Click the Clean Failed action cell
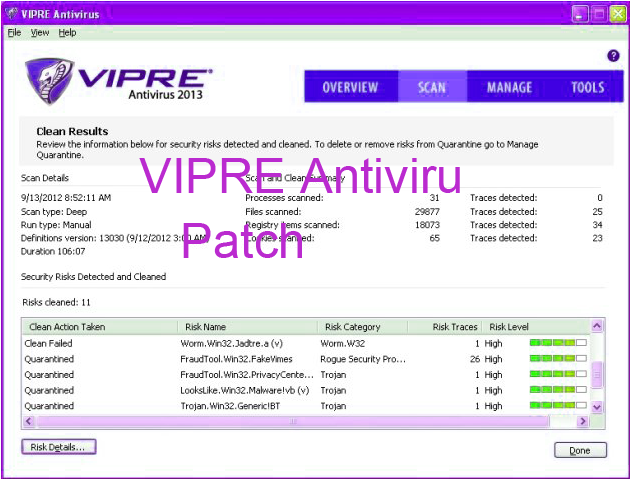This screenshot has height=479, width=630. click(x=48, y=344)
